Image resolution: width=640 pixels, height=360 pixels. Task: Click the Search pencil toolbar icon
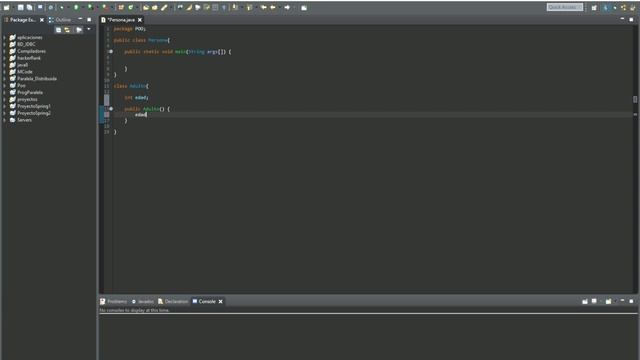[164, 7]
